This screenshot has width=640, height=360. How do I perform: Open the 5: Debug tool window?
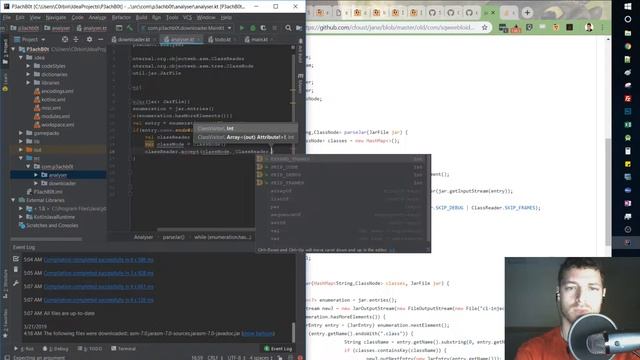(x=56, y=349)
